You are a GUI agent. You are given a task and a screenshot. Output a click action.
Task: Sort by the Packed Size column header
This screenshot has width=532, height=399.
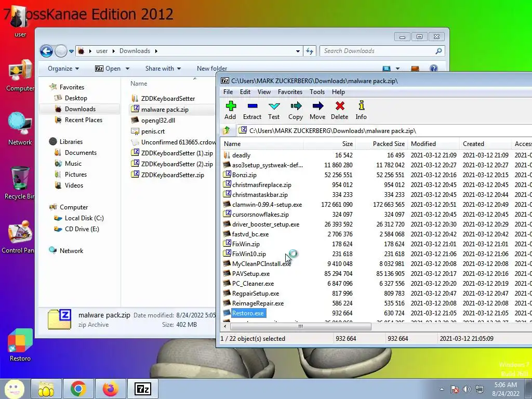tap(382, 144)
